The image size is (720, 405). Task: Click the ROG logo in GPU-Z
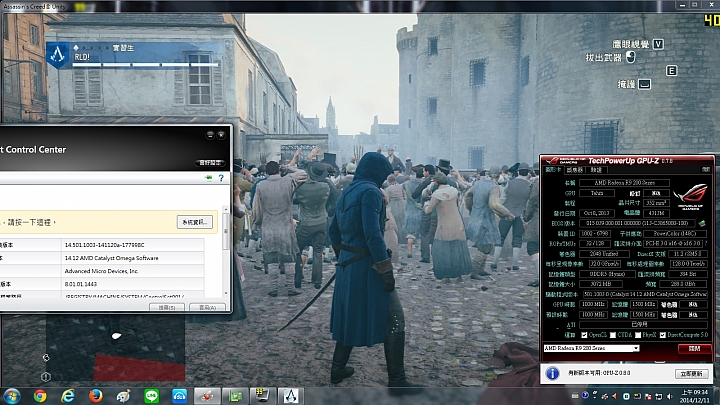pos(690,196)
